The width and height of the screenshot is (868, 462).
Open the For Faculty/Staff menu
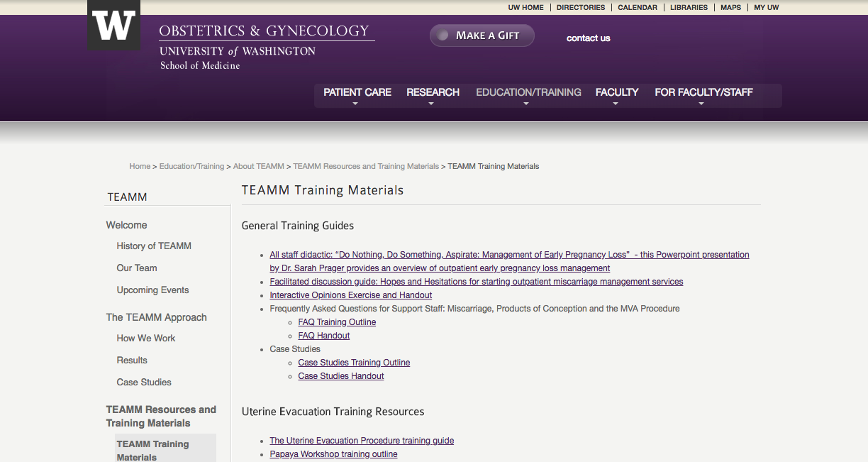pos(703,92)
